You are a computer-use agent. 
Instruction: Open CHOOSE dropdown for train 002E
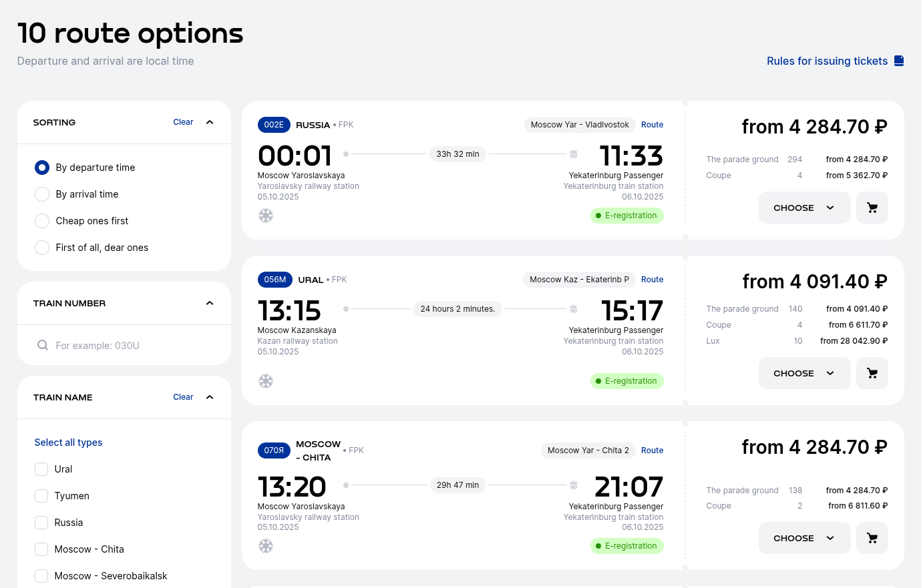point(804,208)
